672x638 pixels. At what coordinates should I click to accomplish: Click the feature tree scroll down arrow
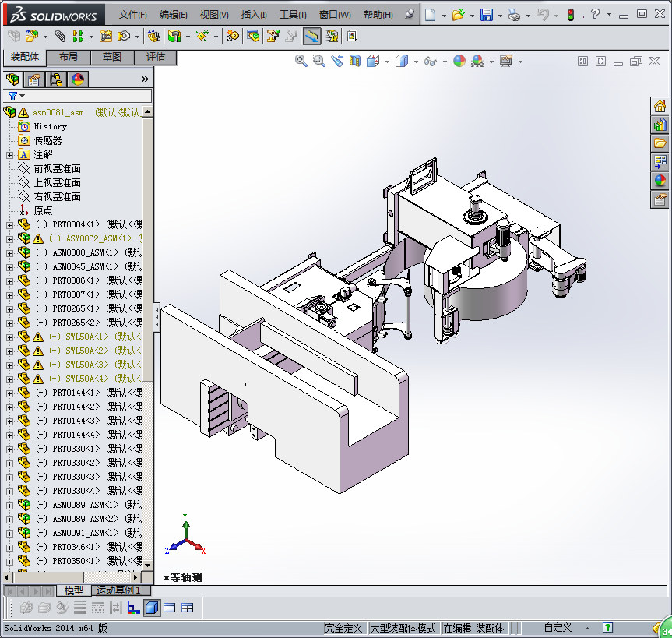(x=147, y=565)
